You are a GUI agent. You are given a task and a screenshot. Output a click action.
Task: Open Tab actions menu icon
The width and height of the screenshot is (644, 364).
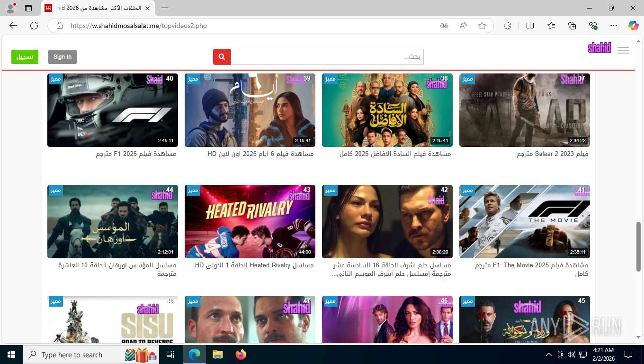tap(28, 8)
